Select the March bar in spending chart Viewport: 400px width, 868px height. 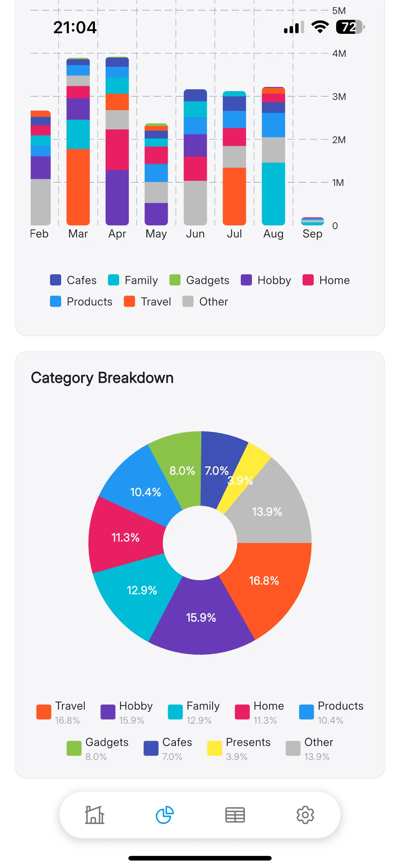[78, 142]
